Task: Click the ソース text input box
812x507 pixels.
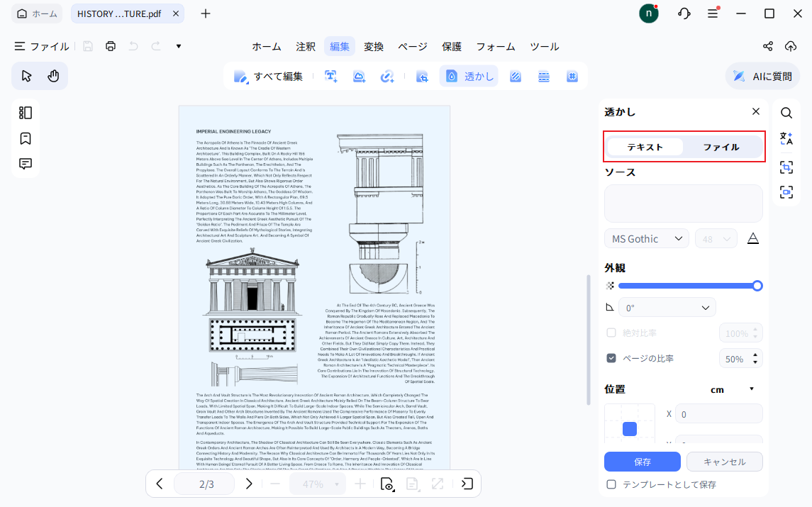Action: (x=684, y=204)
